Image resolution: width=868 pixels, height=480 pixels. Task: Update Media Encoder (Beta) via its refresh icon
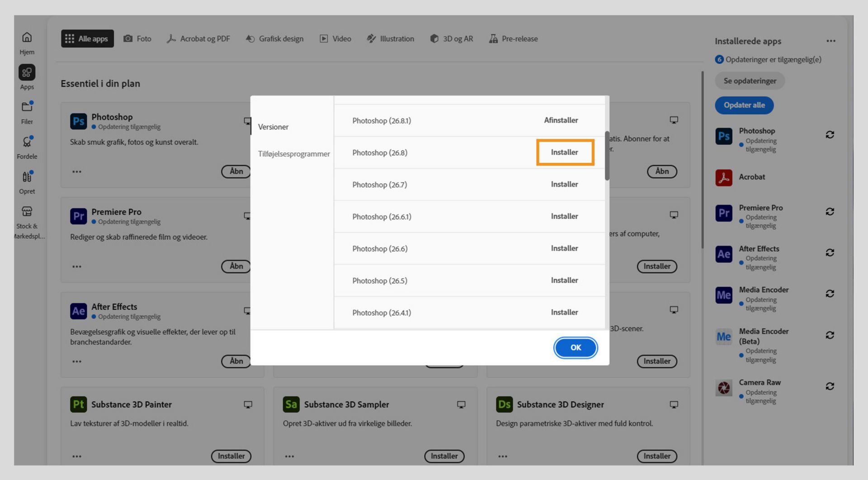(830, 335)
